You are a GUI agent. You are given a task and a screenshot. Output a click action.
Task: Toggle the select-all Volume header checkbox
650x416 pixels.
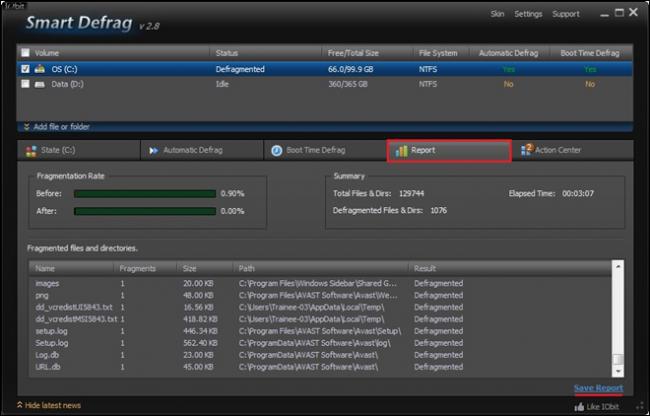pos(25,53)
